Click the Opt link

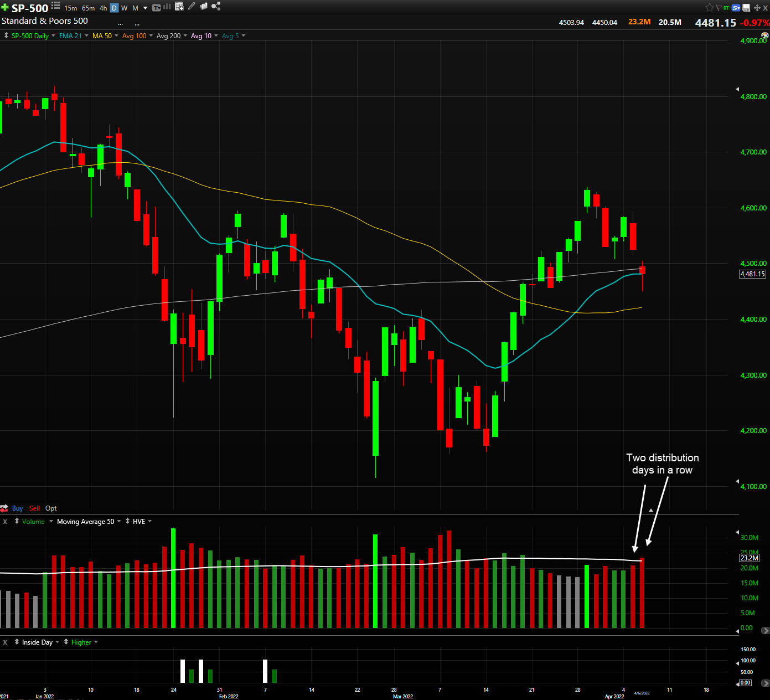click(51, 508)
